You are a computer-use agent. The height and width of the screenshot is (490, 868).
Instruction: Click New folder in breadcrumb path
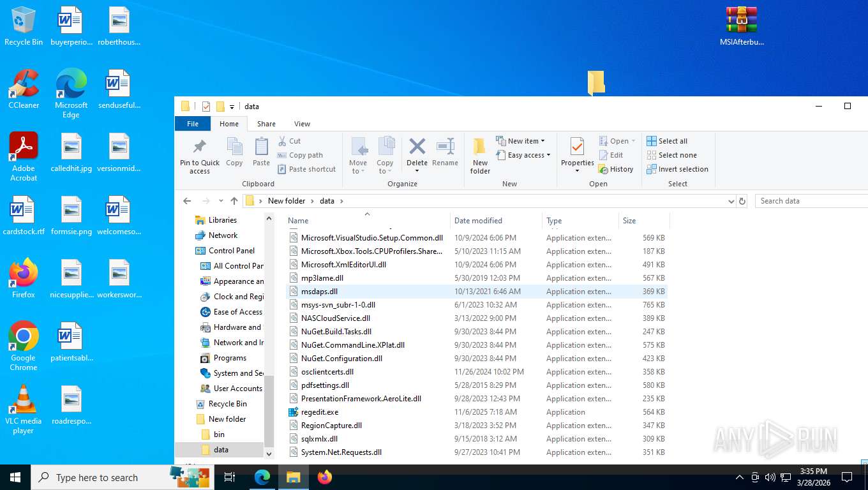tap(287, 201)
